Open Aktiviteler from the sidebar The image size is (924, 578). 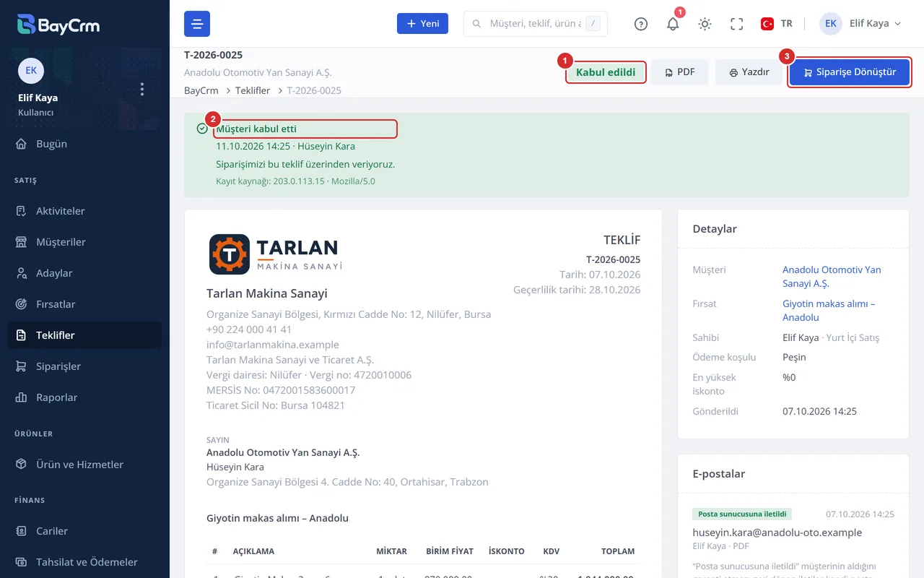84,211
